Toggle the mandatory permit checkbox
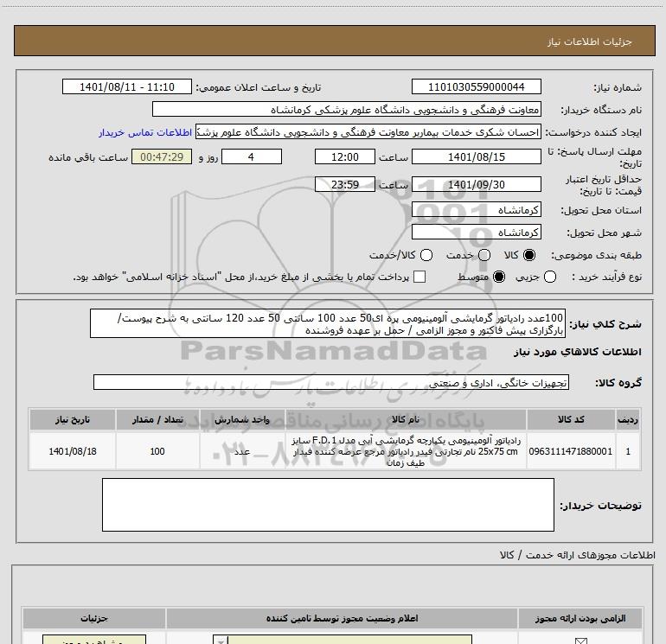The width and height of the screenshot is (666, 644). coord(580,641)
